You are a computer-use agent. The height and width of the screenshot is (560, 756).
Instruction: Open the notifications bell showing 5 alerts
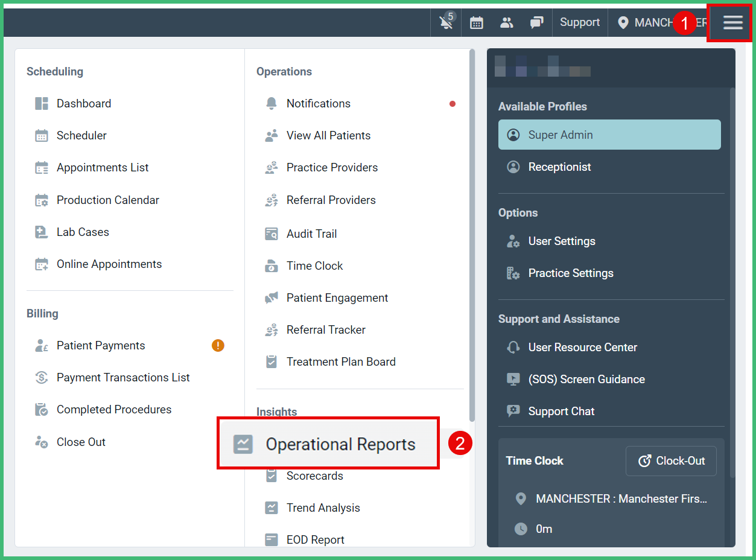[x=446, y=22]
